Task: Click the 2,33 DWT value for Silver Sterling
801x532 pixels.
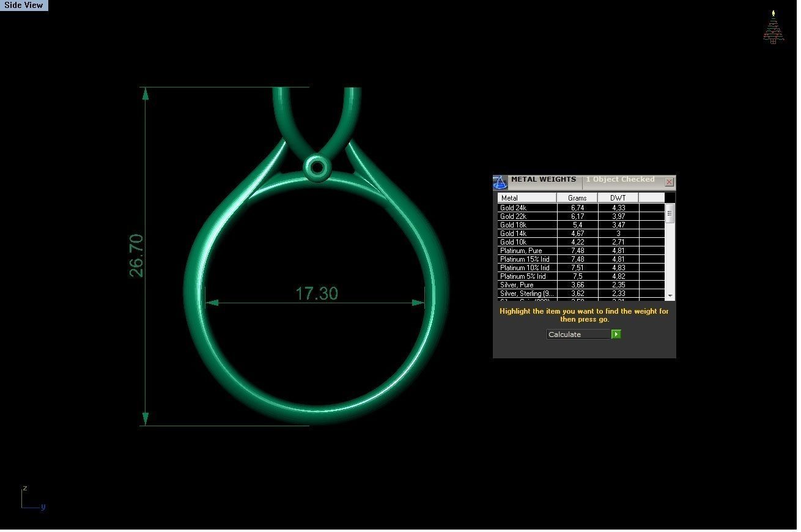Action: click(618, 294)
